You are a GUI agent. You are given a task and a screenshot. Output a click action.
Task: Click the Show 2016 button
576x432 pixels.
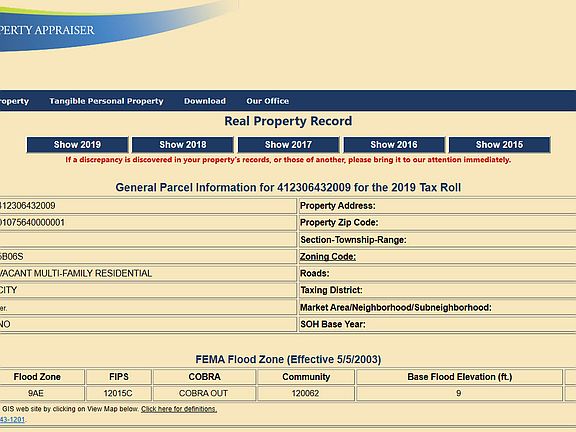[394, 145]
